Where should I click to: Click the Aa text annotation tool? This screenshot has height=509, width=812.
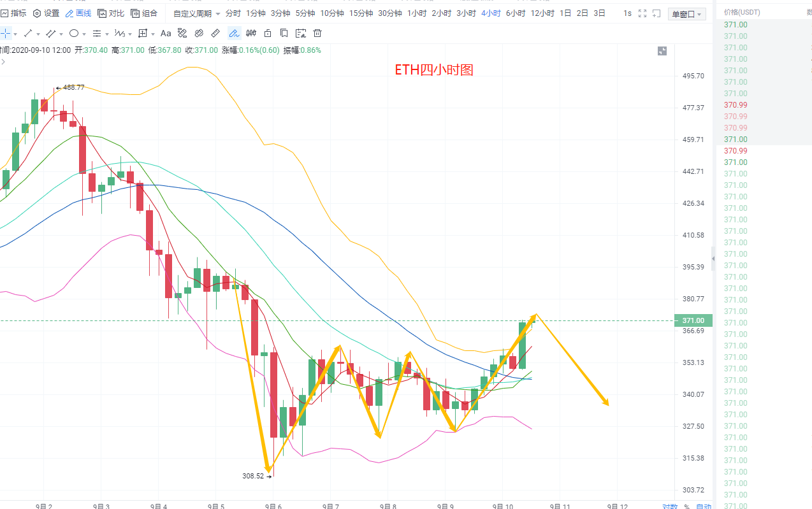pyautogui.click(x=166, y=33)
